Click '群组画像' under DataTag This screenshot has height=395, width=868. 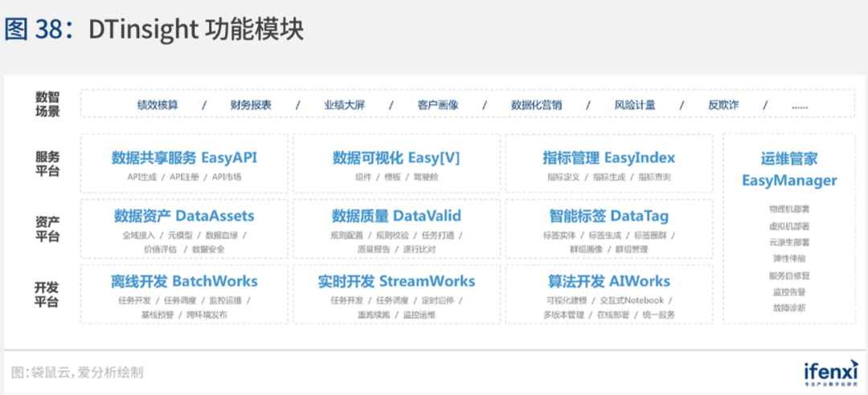[x=586, y=250]
